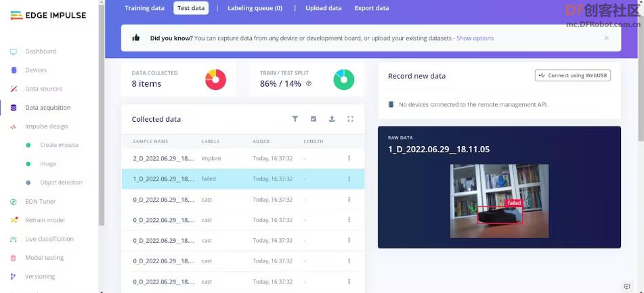Select the 2_D_2022.06.29 implant sample row
The width and height of the screenshot is (644, 293).
pos(242,158)
